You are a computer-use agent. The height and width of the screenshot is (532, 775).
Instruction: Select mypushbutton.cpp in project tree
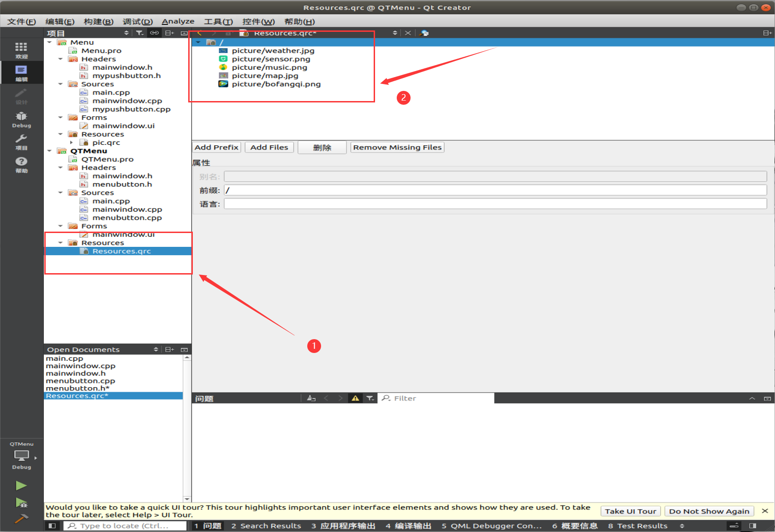click(131, 109)
